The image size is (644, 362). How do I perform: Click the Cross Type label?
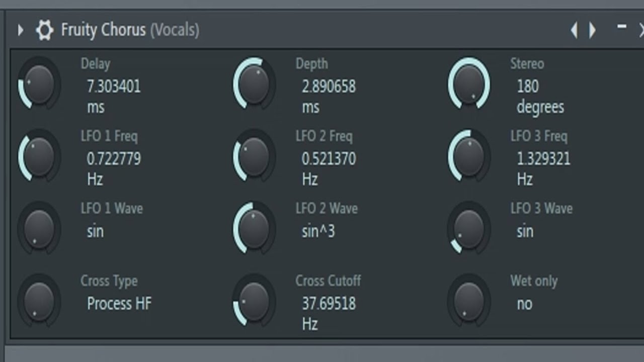tap(109, 281)
